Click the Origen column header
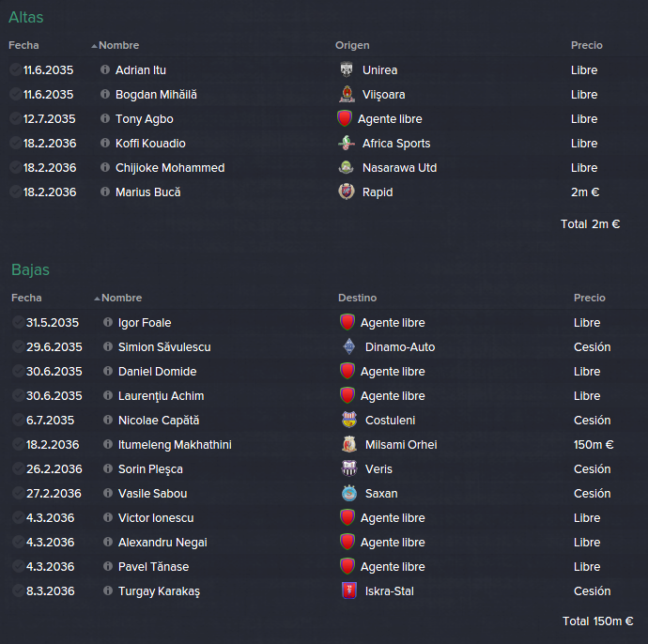The height and width of the screenshot is (644, 648). point(352,45)
